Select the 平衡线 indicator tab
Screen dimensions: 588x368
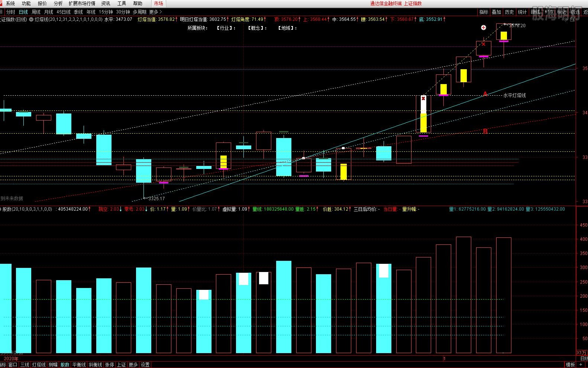point(79,365)
